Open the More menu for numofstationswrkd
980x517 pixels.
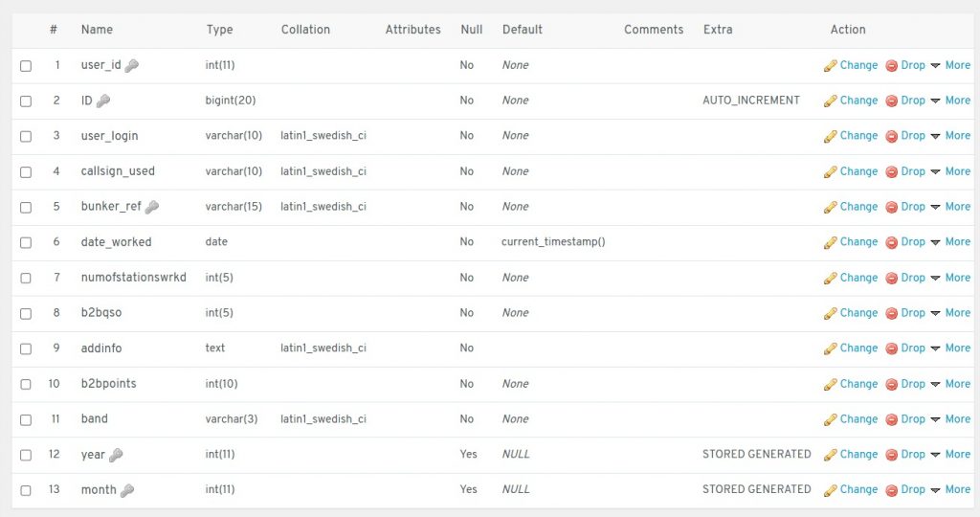[950, 278]
